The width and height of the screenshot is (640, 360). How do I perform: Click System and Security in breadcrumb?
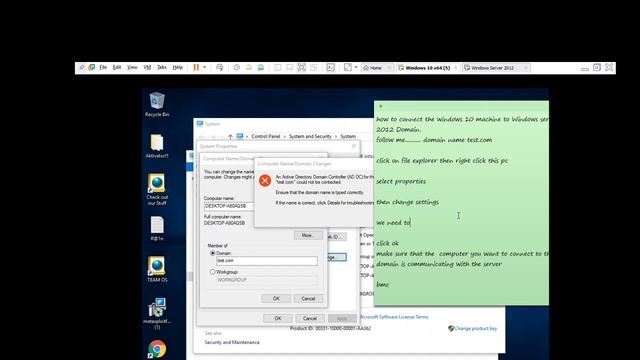click(x=310, y=136)
